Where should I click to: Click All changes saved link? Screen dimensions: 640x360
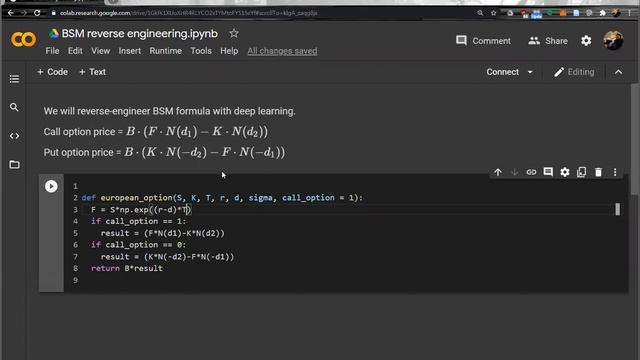[282, 51]
